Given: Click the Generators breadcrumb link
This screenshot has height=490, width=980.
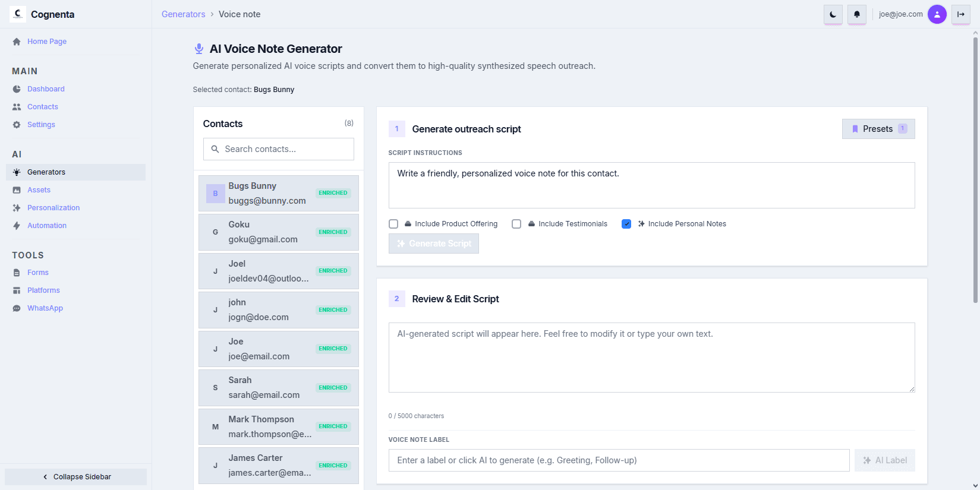Looking at the screenshot, I should click(183, 14).
